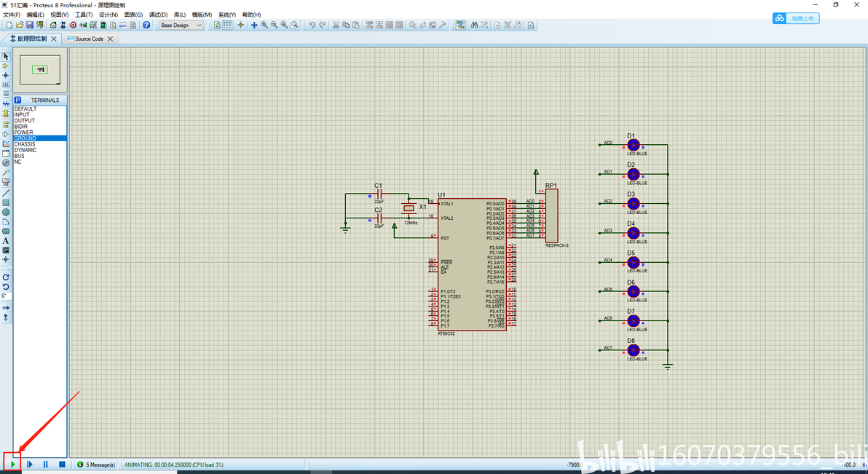868x474 pixels.
Task: Switch to the Source Code tab
Action: [89, 39]
